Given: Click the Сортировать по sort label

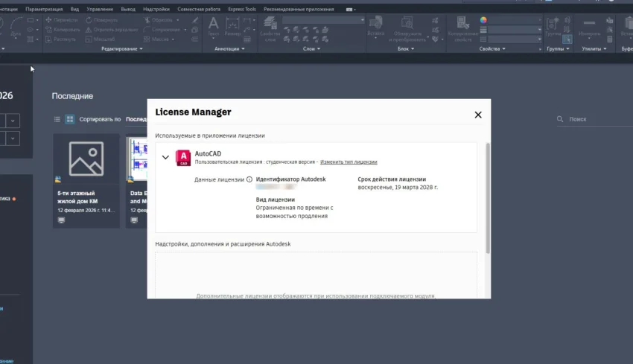Looking at the screenshot, I should pos(100,119).
